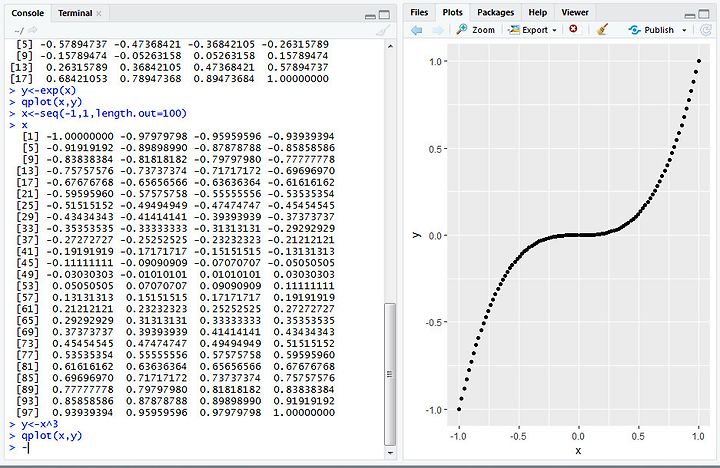Image resolution: width=720 pixels, height=468 pixels.
Task: Clear all plots with broom icon
Action: [x=602, y=30]
